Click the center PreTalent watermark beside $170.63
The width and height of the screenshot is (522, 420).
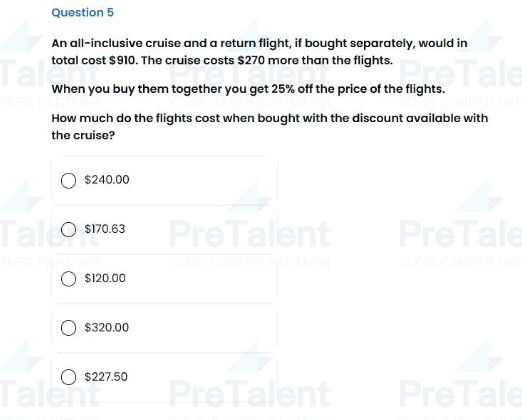click(249, 233)
